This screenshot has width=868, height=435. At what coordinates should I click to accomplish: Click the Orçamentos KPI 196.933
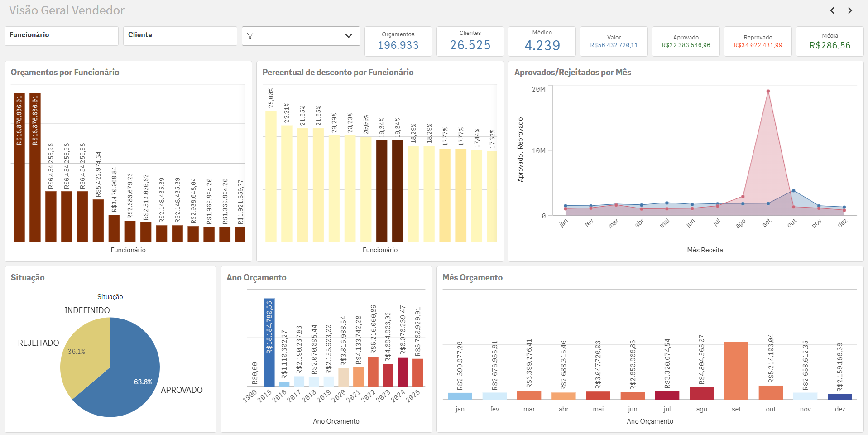click(x=398, y=45)
